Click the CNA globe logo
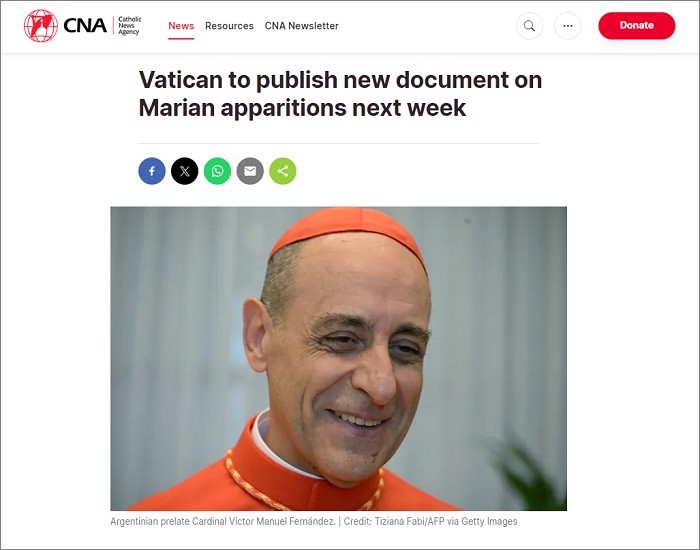This screenshot has width=700, height=550. (x=41, y=26)
